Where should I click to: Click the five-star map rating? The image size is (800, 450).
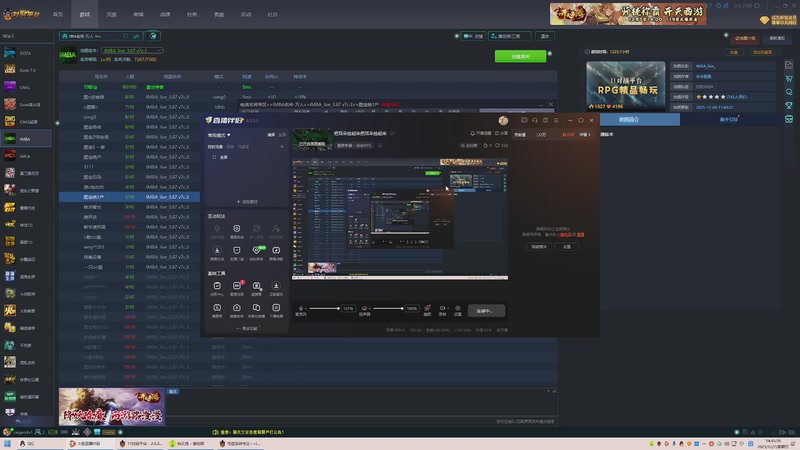point(710,97)
